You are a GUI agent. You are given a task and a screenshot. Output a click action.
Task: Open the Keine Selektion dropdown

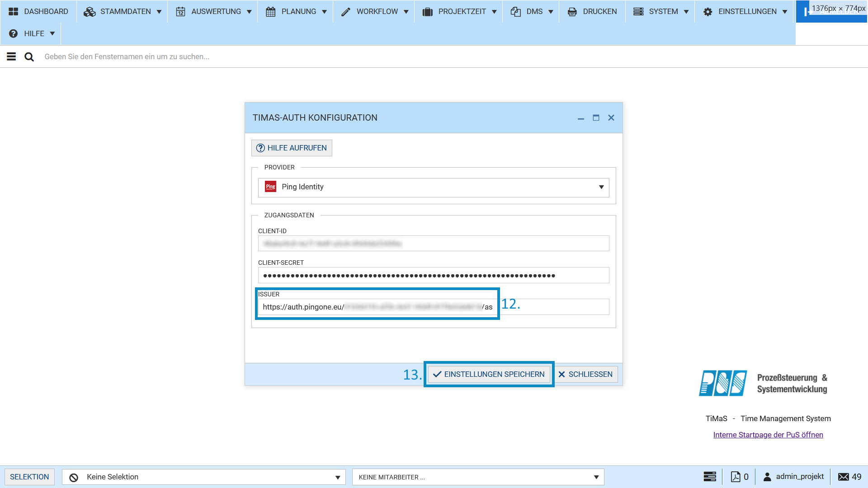point(204,477)
